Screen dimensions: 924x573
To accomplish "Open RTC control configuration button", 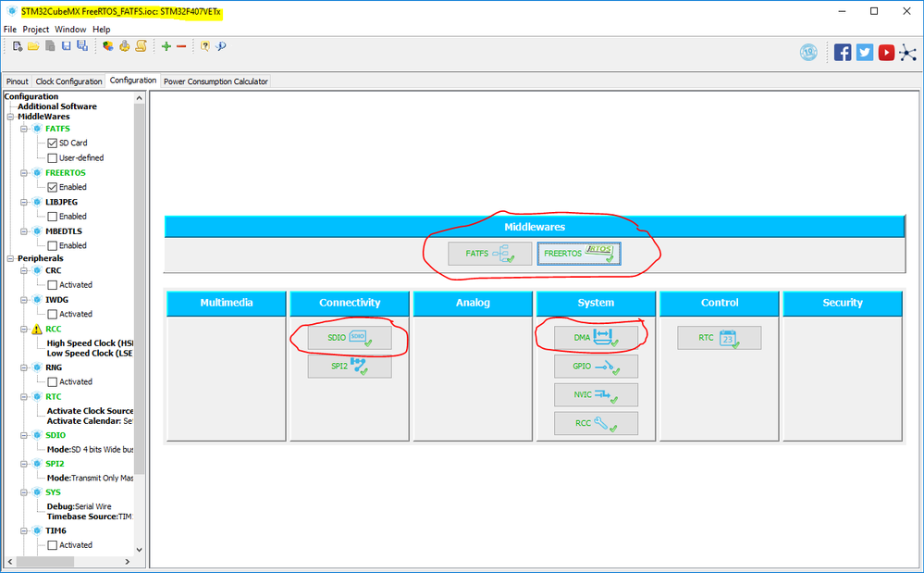I will [719, 338].
